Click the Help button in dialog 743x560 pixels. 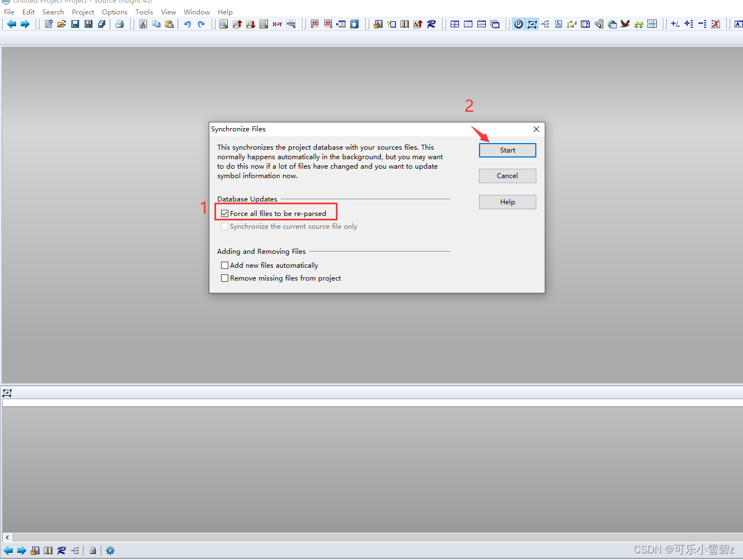pos(507,202)
